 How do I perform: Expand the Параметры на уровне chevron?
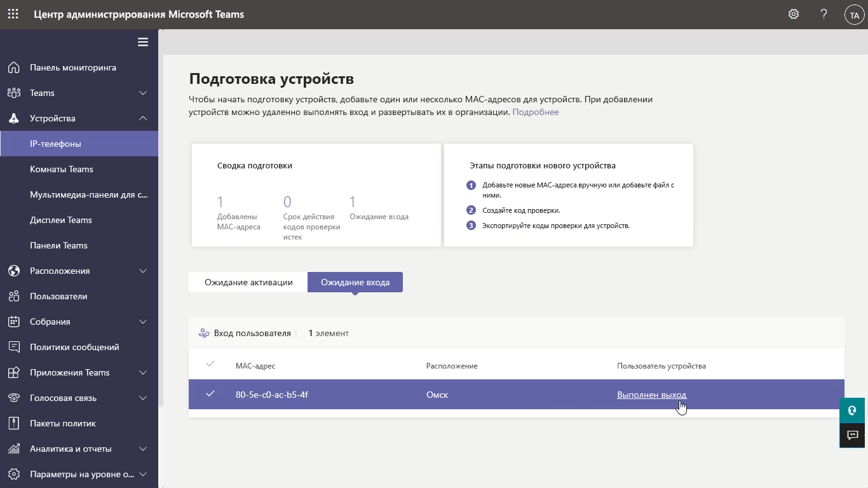coord(143,474)
